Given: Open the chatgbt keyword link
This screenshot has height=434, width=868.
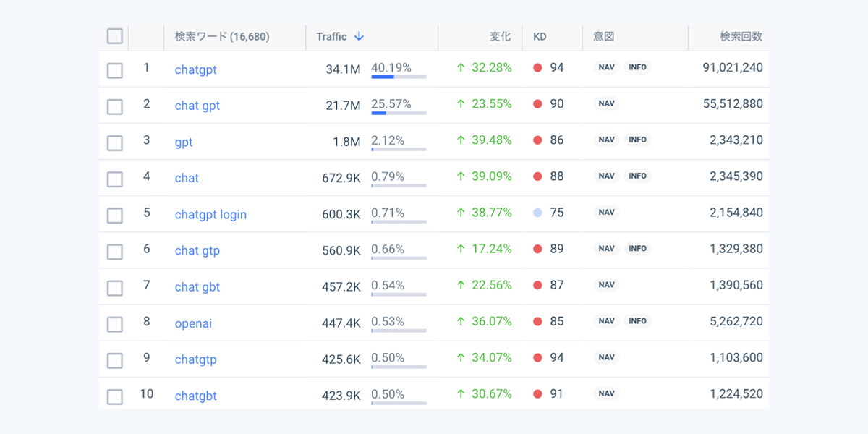Looking at the screenshot, I should pos(196,396).
